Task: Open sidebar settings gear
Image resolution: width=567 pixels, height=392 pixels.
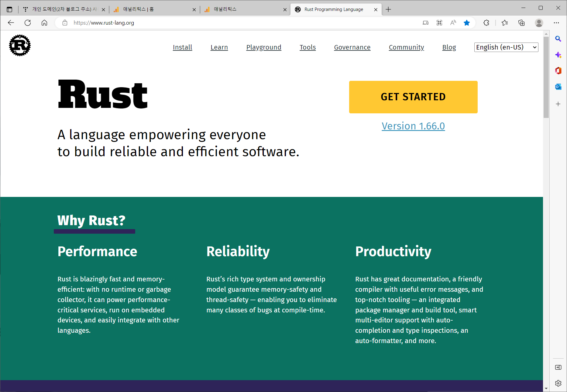Action: [558, 383]
